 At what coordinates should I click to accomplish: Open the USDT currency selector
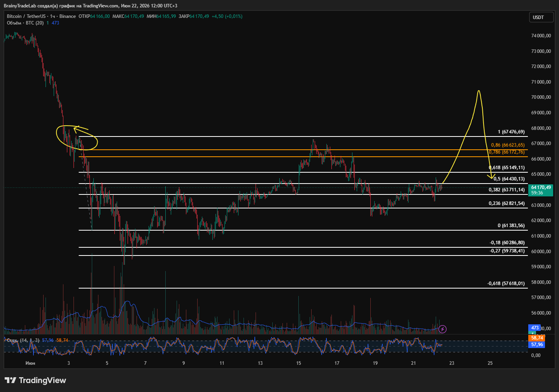coord(541,17)
